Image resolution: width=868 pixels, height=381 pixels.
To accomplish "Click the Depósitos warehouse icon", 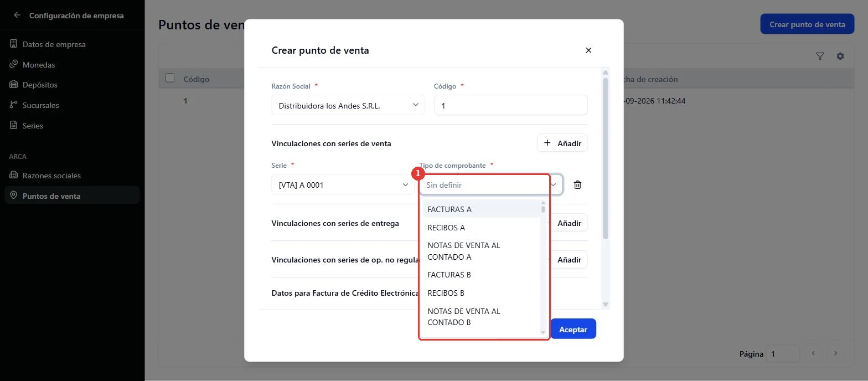I will click(14, 84).
